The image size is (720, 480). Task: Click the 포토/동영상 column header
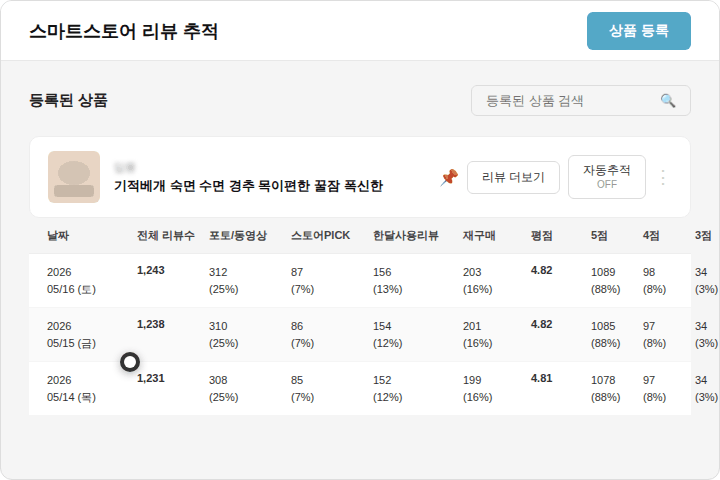(238, 236)
